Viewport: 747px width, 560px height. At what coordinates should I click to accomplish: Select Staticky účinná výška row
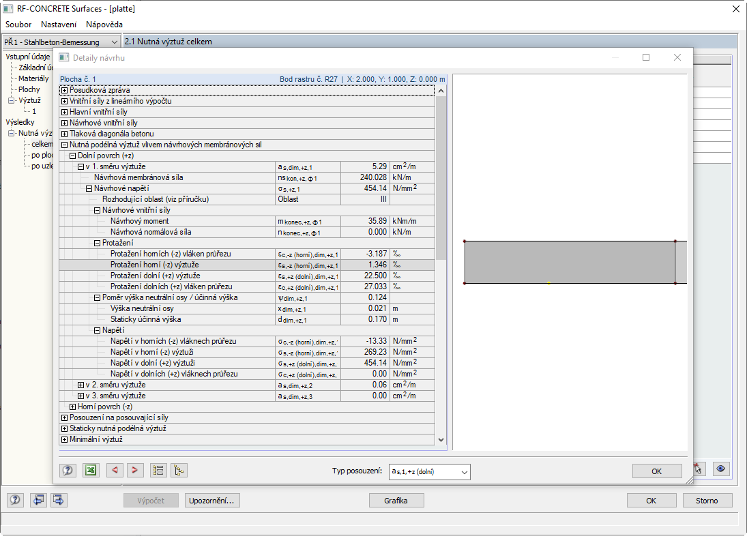coord(247,319)
